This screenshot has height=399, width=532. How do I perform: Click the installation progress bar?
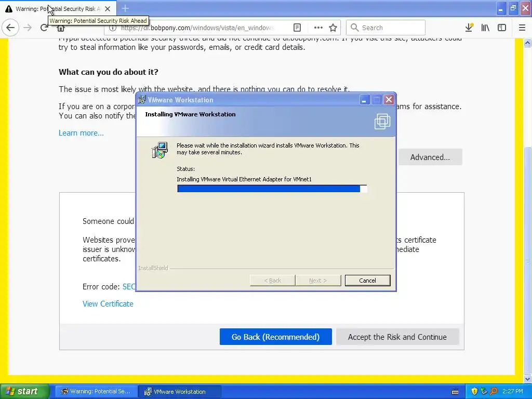(272, 189)
